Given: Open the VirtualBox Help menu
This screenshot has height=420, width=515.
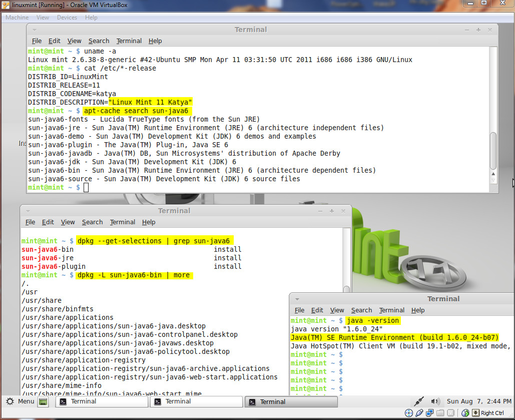Looking at the screenshot, I should click(x=91, y=18).
